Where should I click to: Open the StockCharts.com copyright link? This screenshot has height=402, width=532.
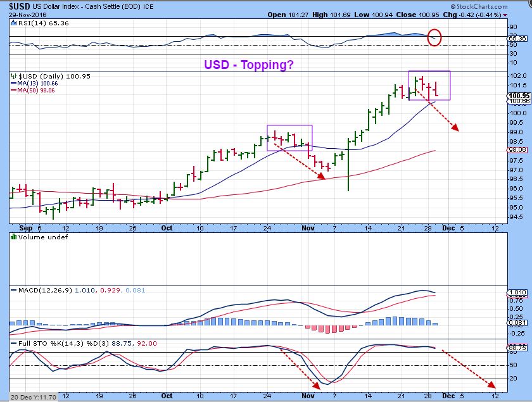[479, 6]
